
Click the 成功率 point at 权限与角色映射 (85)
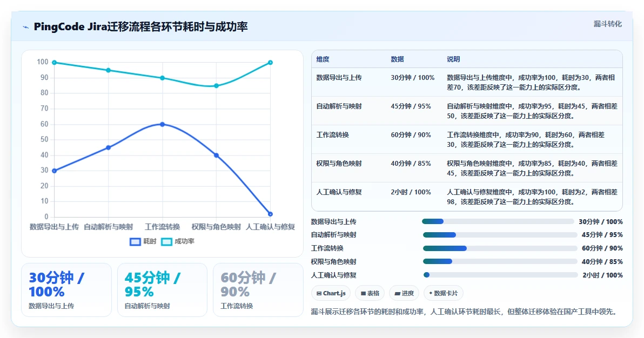pyautogui.click(x=217, y=86)
